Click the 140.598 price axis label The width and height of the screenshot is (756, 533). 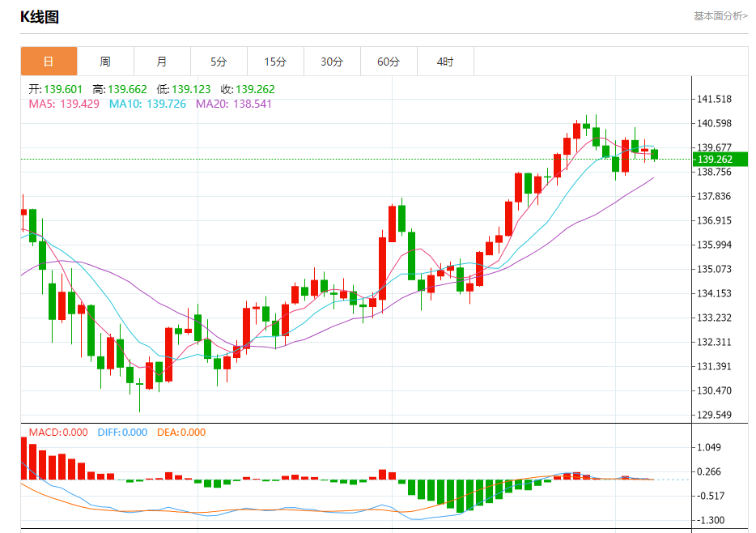click(x=715, y=123)
